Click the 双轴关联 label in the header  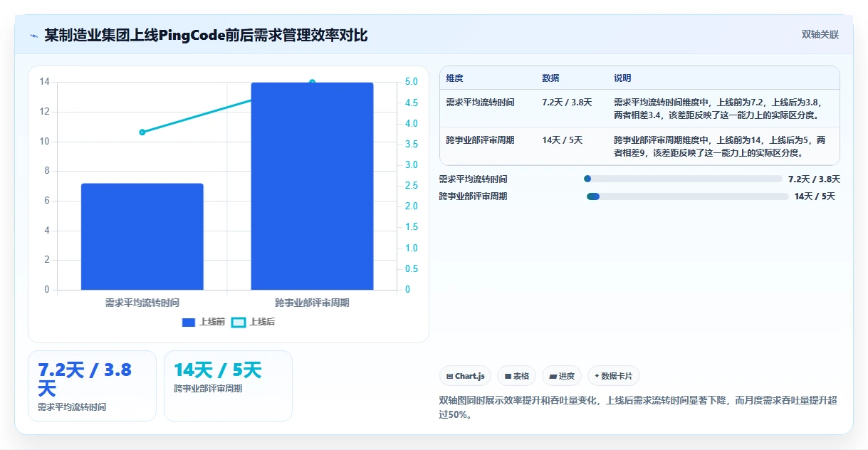tap(820, 35)
